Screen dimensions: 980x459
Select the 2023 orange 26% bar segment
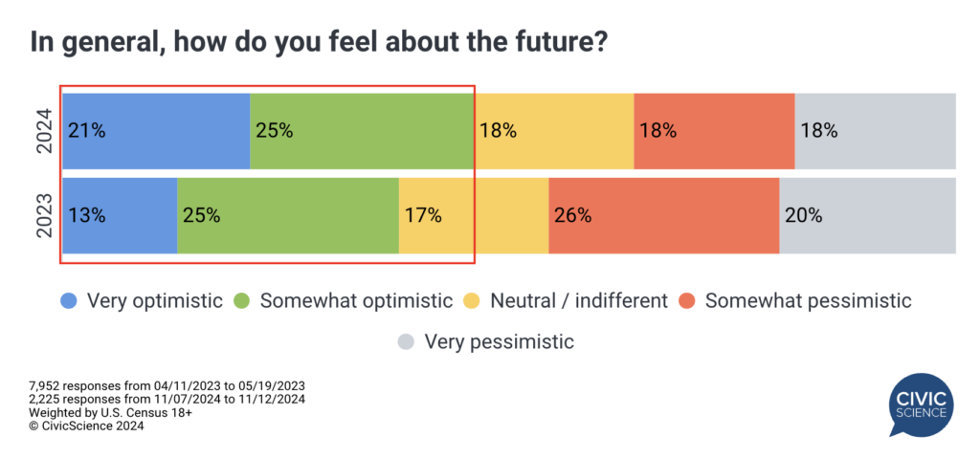point(663,215)
